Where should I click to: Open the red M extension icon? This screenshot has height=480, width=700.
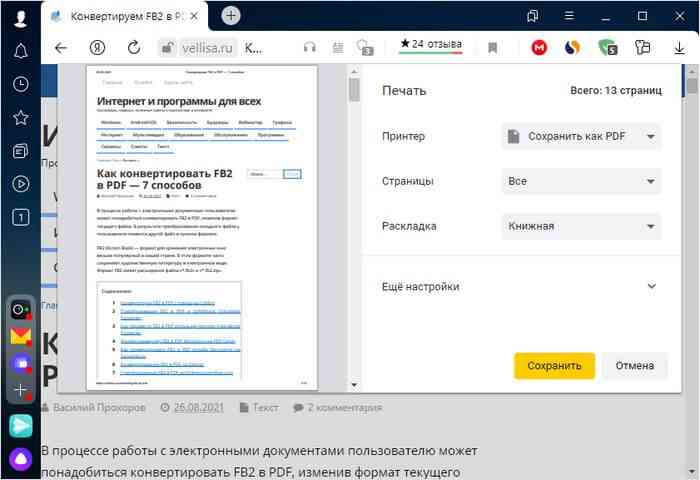point(539,47)
